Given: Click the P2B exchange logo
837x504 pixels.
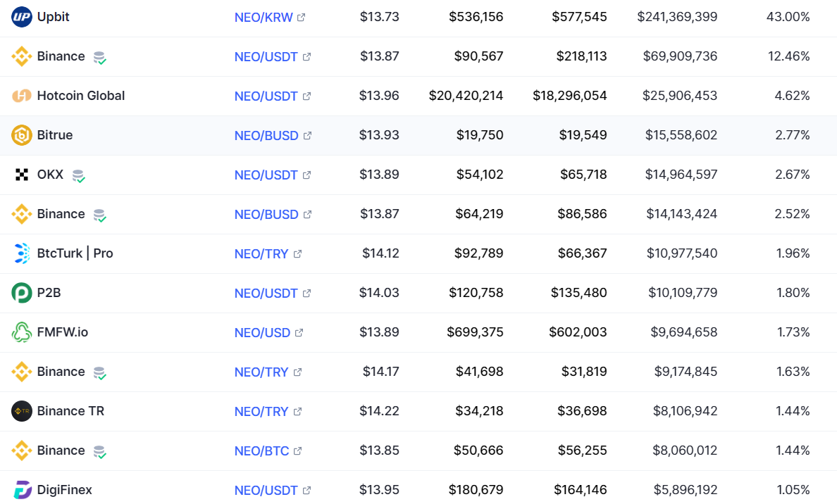Looking at the screenshot, I should [x=21, y=294].
